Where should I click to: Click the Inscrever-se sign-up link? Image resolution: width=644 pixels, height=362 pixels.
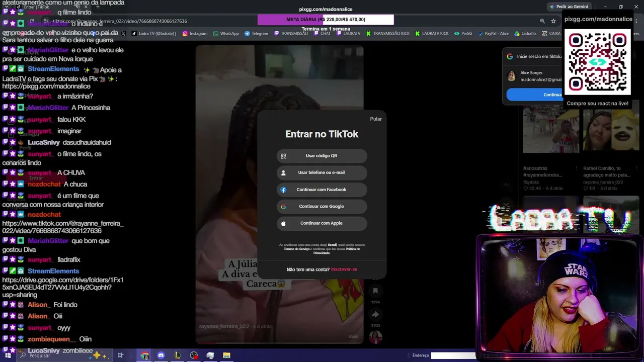point(344,269)
